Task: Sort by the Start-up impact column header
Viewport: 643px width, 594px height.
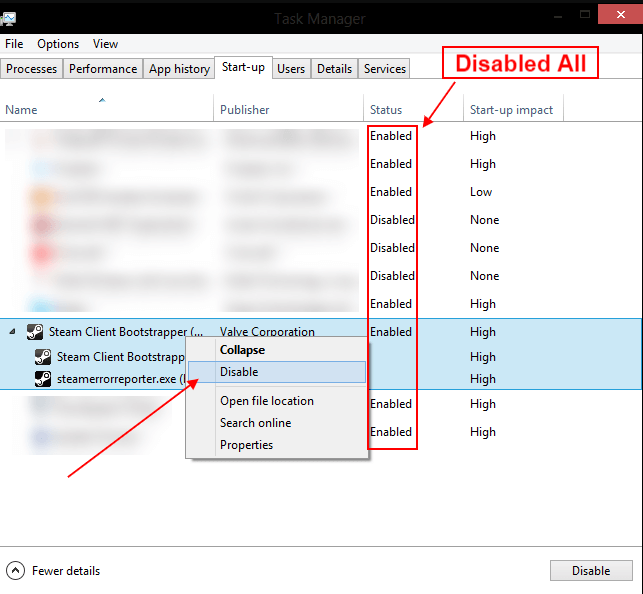Action: click(513, 109)
